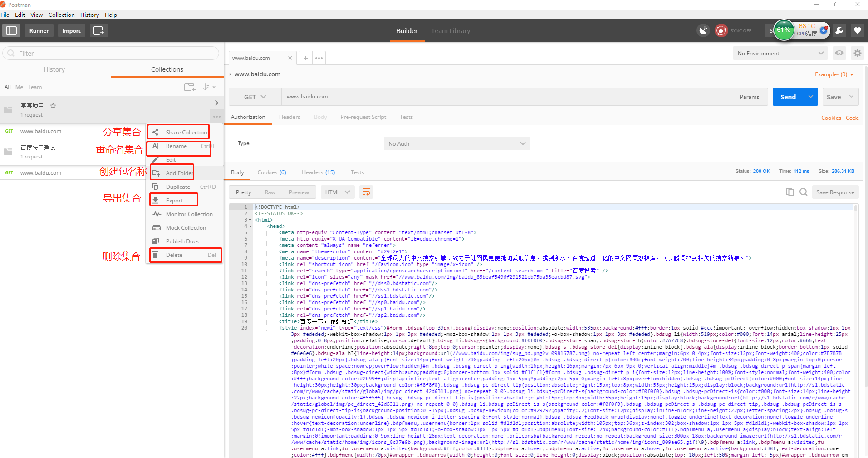The height and width of the screenshot is (458, 868).
Task: Open HTML response format dropdown
Action: (338, 192)
